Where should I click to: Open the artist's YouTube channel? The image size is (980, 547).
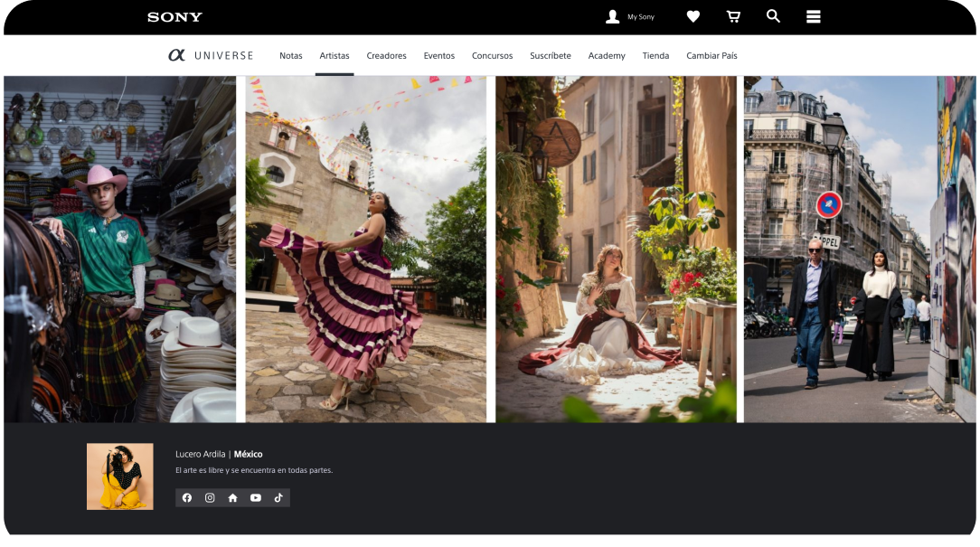pos(256,498)
